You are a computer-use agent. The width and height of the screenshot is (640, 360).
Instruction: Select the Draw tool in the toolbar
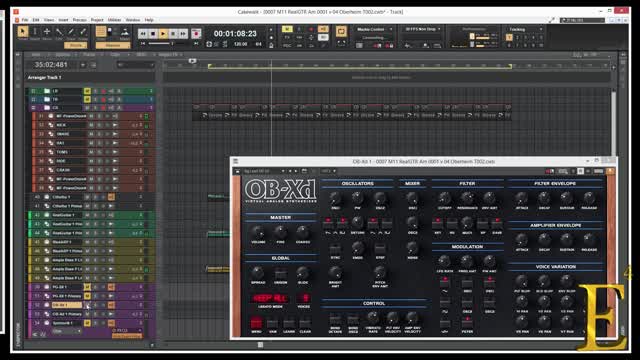click(71, 32)
